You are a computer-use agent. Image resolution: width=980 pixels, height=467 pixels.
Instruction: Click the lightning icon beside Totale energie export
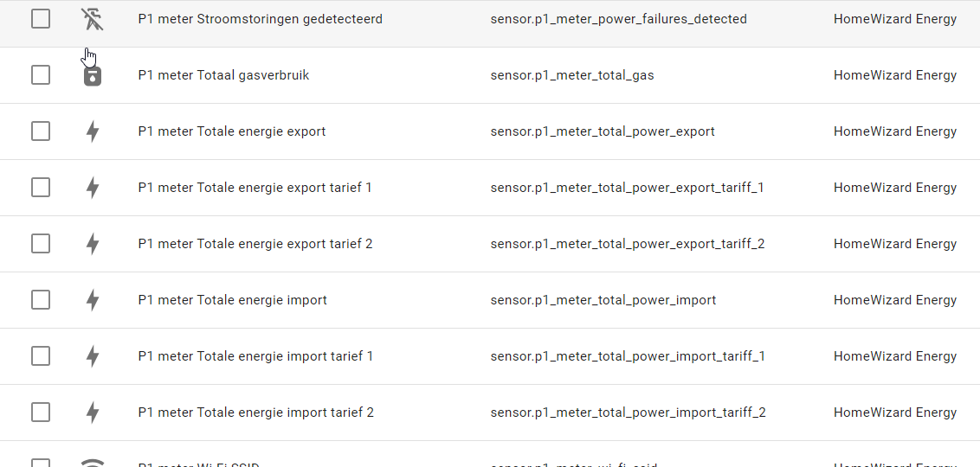coord(93,131)
